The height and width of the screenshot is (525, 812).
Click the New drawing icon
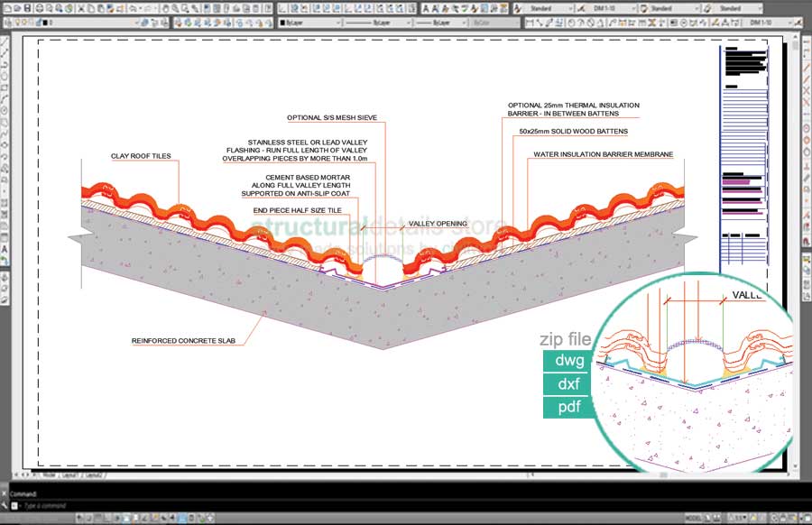coord(5,8)
